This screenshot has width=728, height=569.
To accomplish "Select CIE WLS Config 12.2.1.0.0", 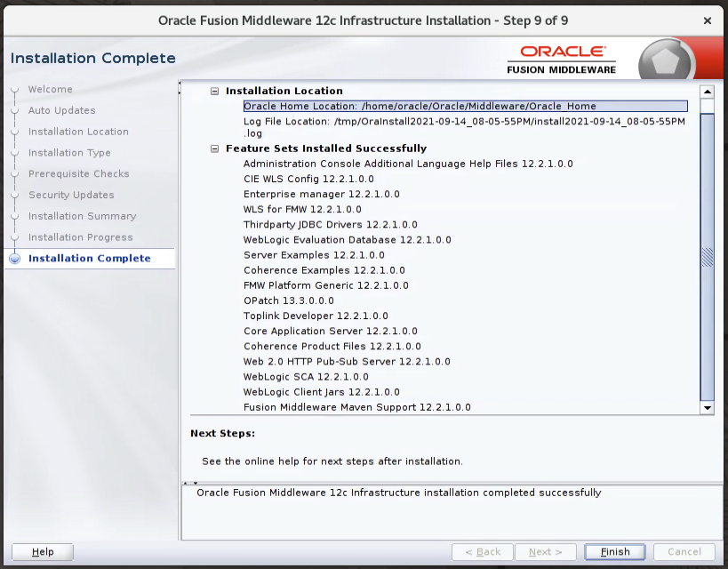I will (x=308, y=179).
